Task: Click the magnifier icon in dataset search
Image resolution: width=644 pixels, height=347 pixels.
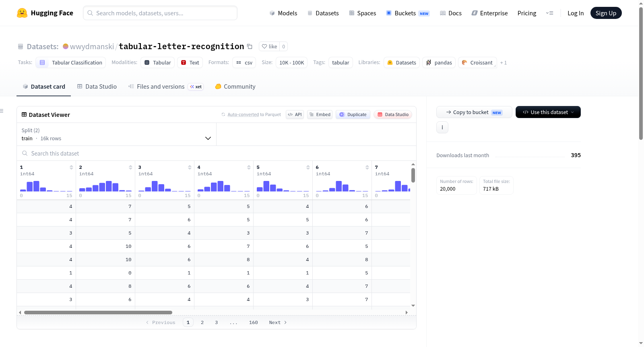Action: [x=25, y=153]
